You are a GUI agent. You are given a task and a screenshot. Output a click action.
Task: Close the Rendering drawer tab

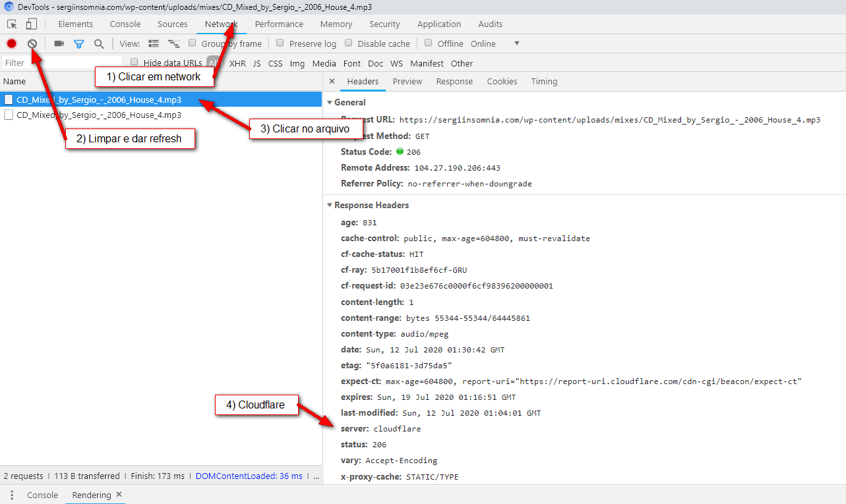(119, 494)
